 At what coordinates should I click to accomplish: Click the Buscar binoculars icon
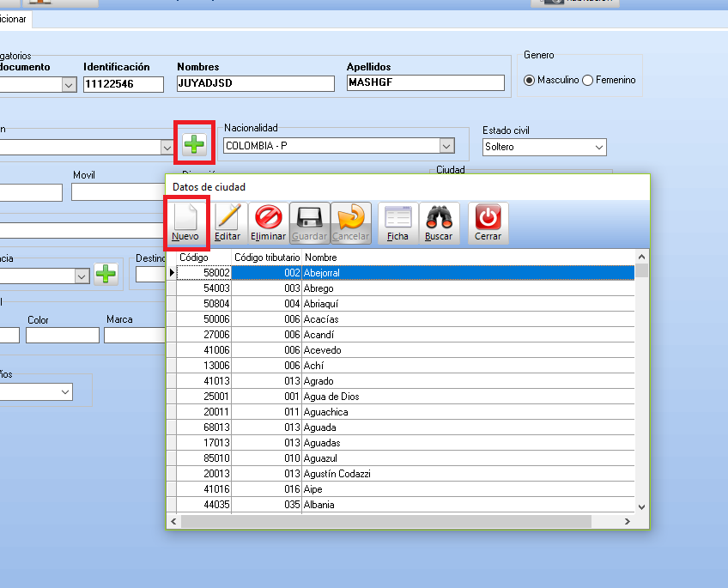pyautogui.click(x=439, y=221)
